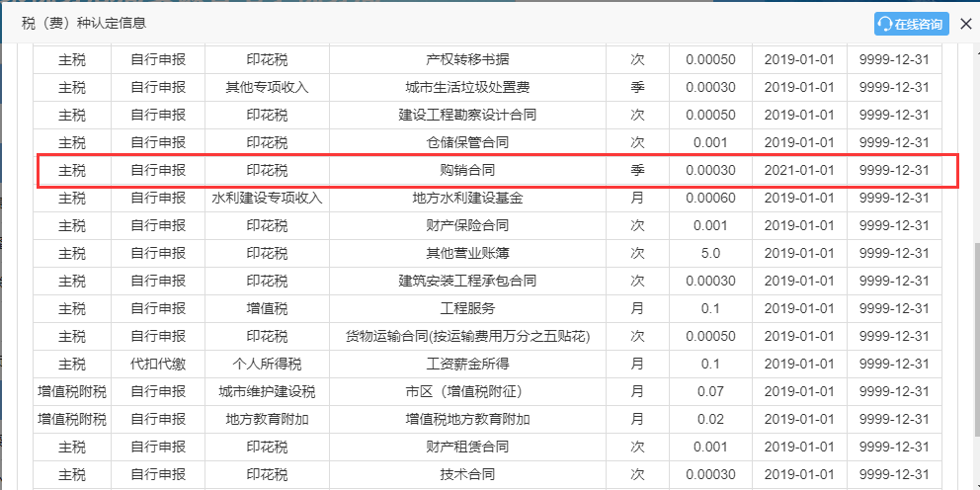This screenshot has width=980, height=490.
Task: Click 0.1 rate in the 工资薪金所得 row
Action: click(710, 364)
